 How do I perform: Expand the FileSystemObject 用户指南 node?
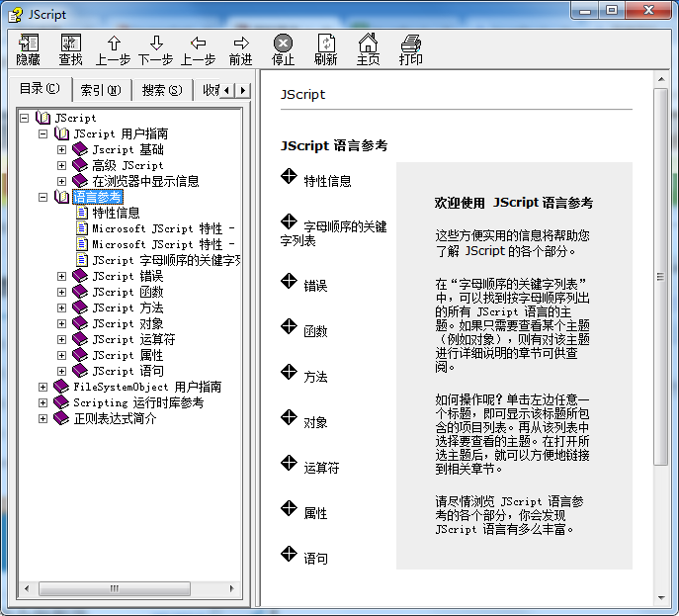coord(42,387)
